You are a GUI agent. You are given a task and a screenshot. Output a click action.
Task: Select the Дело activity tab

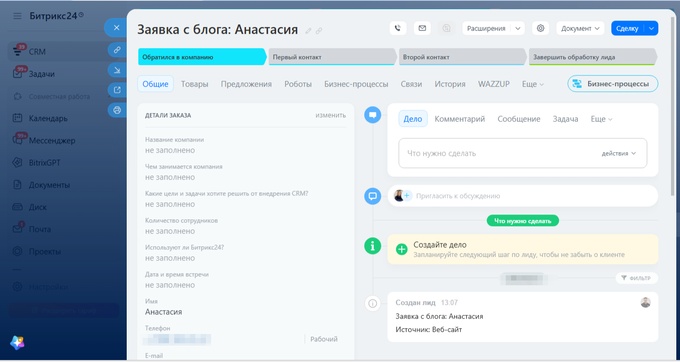pos(413,119)
